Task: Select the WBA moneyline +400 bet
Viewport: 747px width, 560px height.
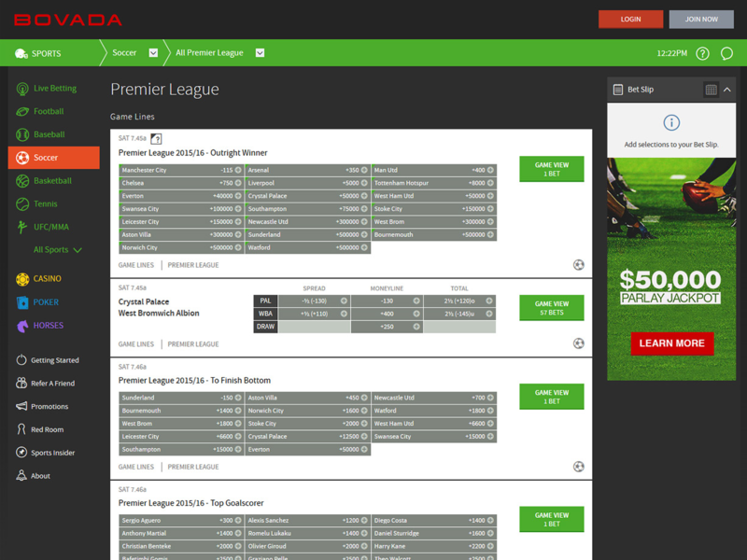Action: (x=387, y=314)
